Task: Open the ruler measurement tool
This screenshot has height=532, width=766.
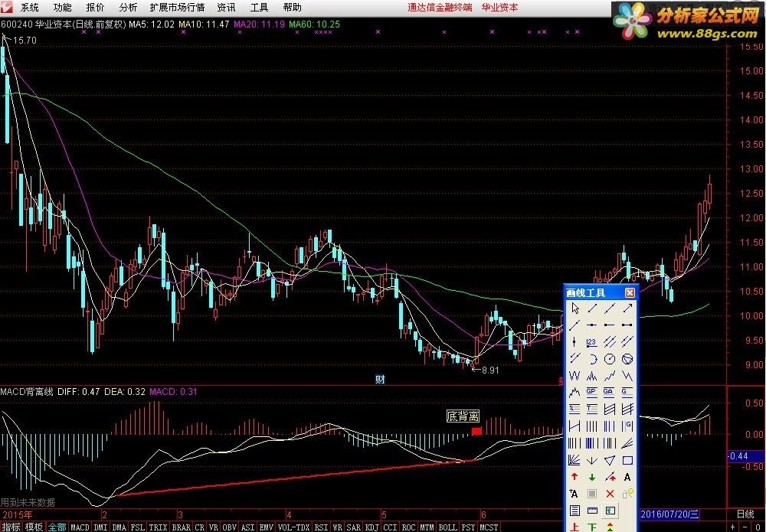Action: point(592,511)
